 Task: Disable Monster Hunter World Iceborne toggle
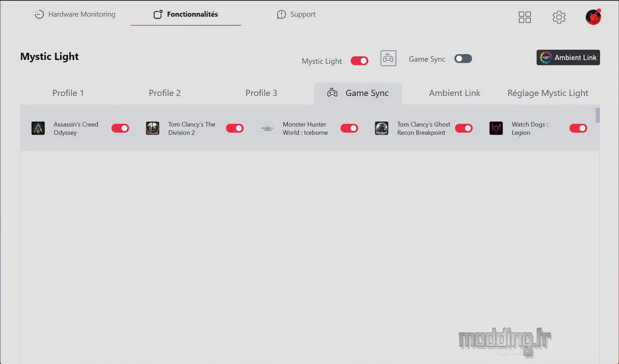tap(349, 128)
